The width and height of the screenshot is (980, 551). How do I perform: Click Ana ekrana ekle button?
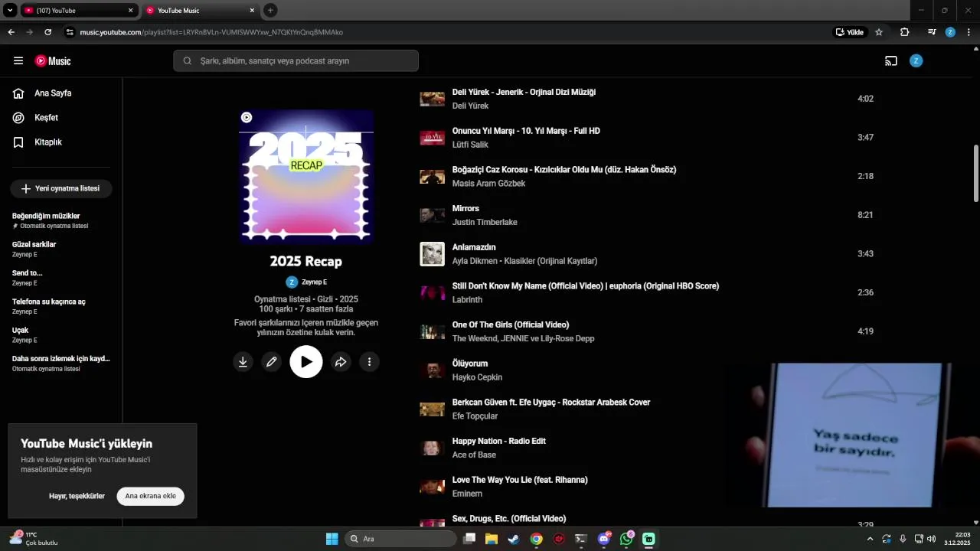coord(151,496)
